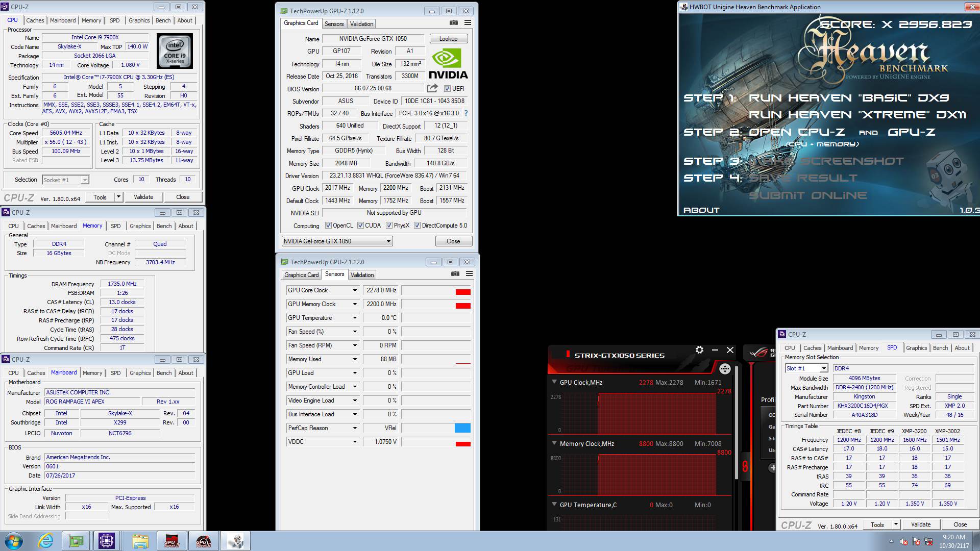Switch to Validation tab in GPU-Z Graphics Card window
980x551 pixels.
click(x=361, y=24)
